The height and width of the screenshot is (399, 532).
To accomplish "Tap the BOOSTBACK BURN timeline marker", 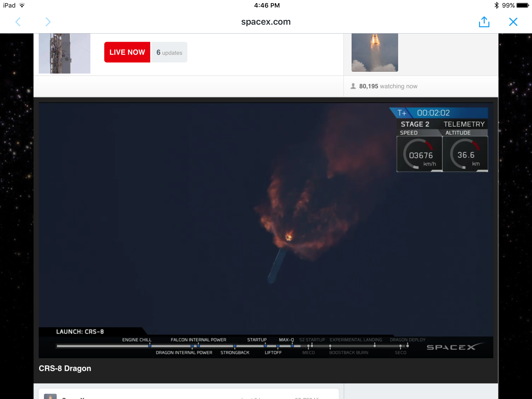I will (x=330, y=346).
